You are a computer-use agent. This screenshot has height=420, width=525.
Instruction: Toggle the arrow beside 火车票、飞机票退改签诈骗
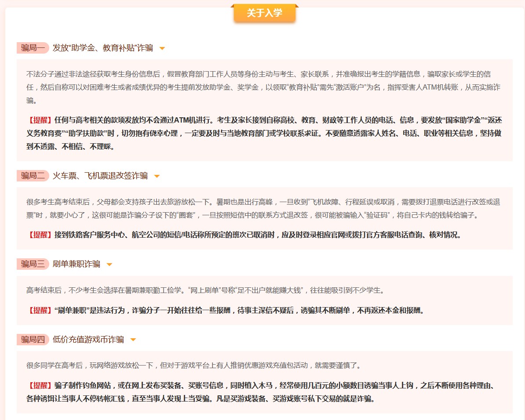(157, 176)
